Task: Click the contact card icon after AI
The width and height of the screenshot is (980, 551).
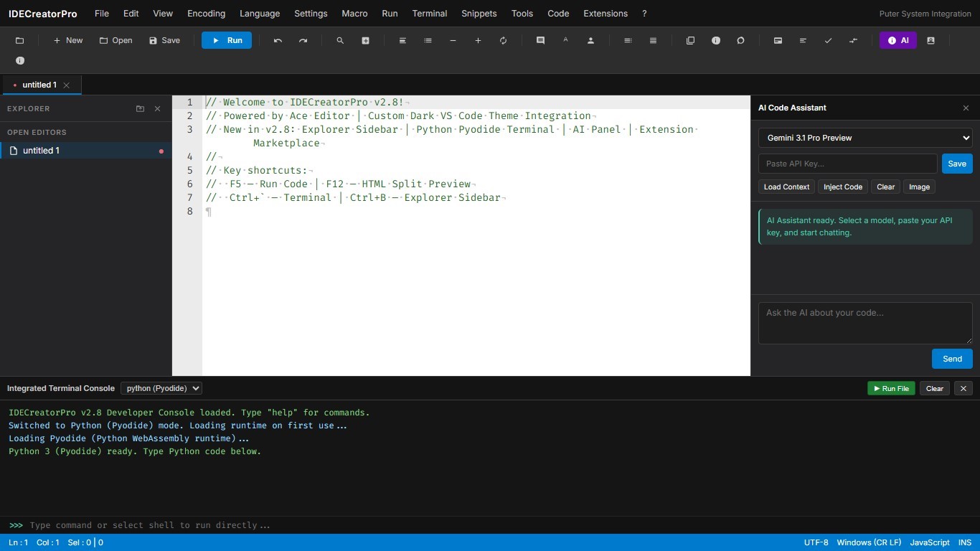Action: click(930, 41)
